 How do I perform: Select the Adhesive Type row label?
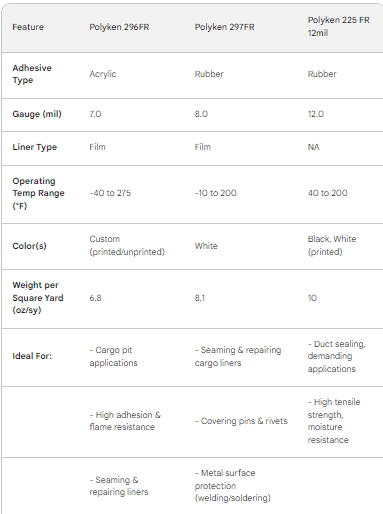click(x=32, y=74)
